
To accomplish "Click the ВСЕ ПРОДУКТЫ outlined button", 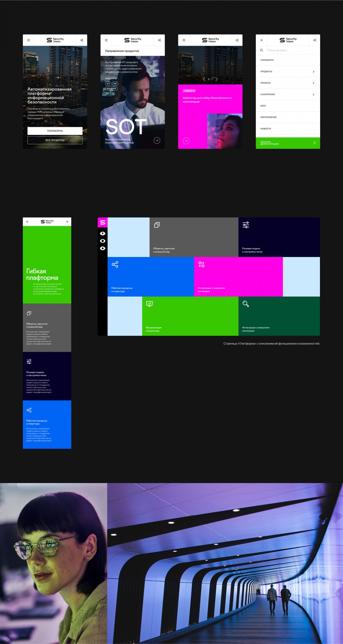I will [x=55, y=140].
